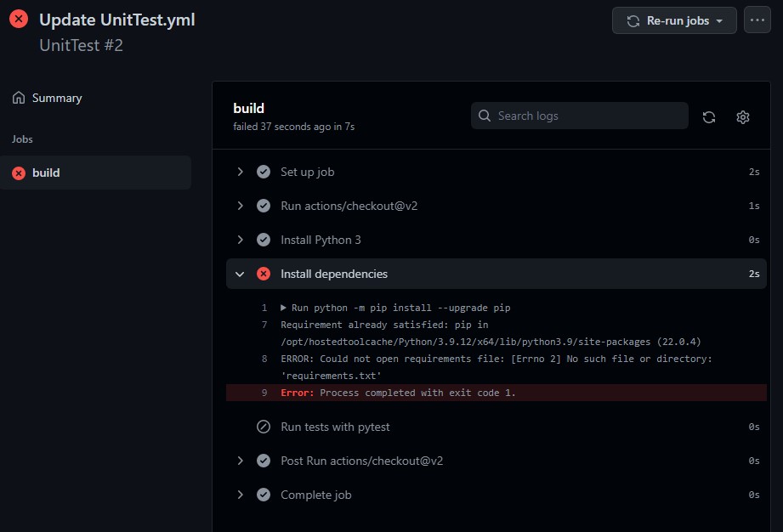The height and width of the screenshot is (532, 783).
Task: Collapse the Install dependencies step
Action: coord(240,274)
